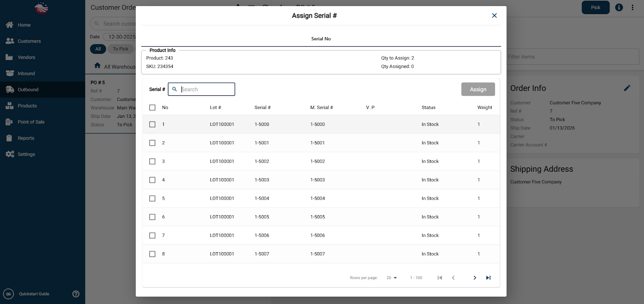This screenshot has width=644, height=304.
Task: Focus the Serial # search field
Action: click(206, 89)
